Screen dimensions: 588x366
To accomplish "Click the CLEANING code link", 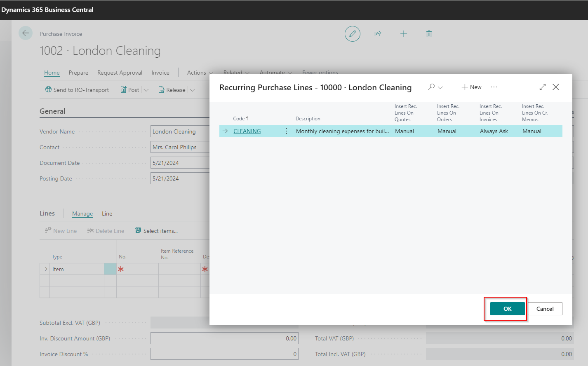I will (x=247, y=131).
